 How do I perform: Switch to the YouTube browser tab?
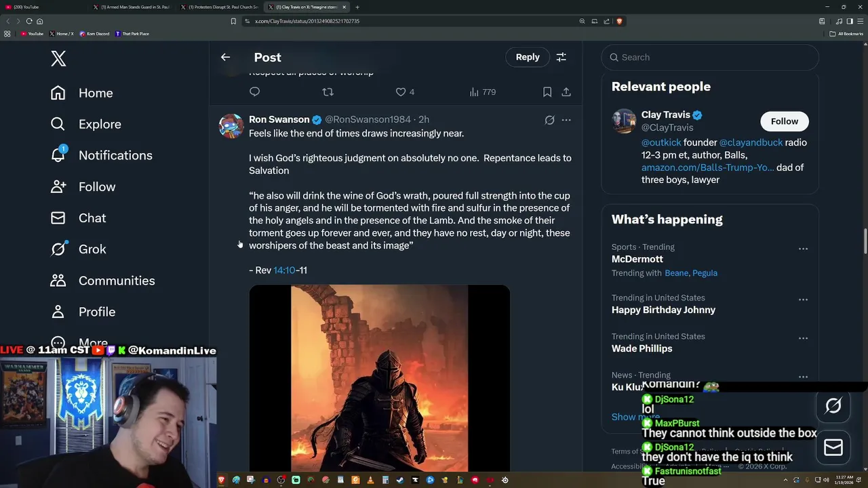coord(44,7)
